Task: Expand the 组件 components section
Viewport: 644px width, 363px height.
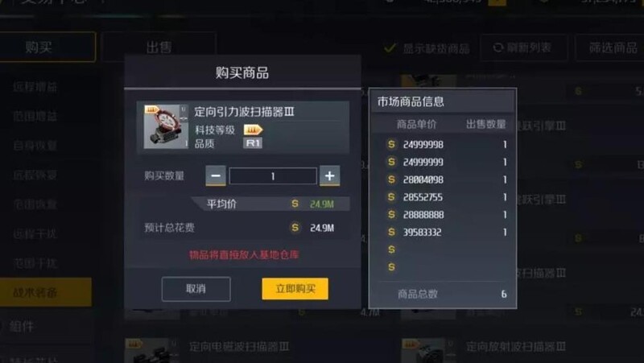Action: pyautogui.click(x=22, y=327)
